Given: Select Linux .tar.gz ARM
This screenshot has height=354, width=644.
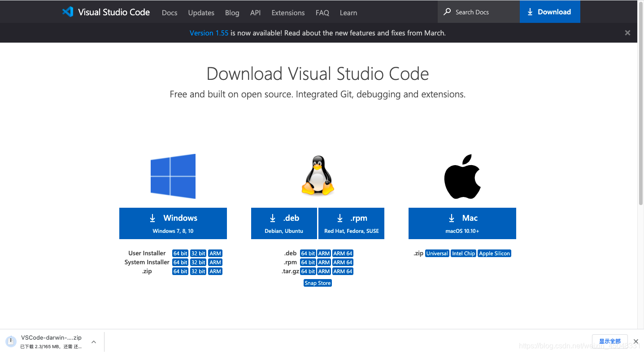Looking at the screenshot, I should pyautogui.click(x=324, y=271).
